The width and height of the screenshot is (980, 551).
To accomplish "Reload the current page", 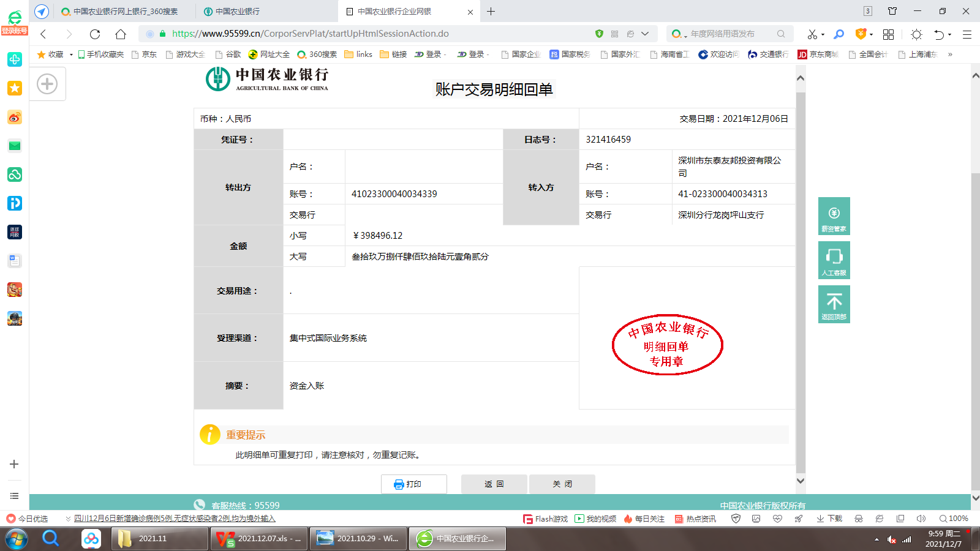I will pos(94,34).
